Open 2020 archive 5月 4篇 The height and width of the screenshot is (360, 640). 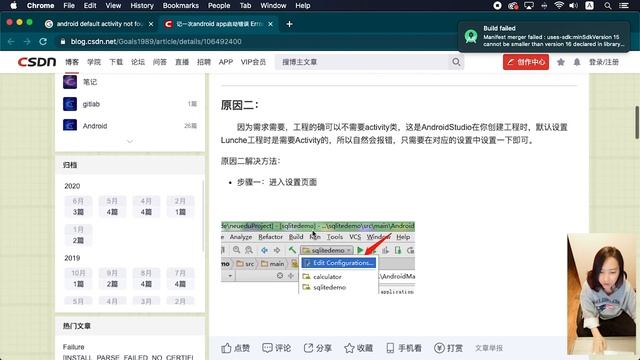click(x=112, y=206)
